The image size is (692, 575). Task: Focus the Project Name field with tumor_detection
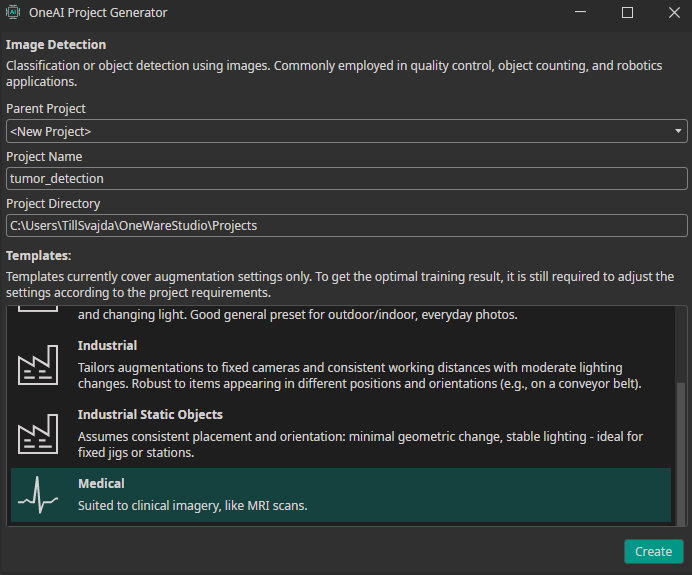point(346,178)
